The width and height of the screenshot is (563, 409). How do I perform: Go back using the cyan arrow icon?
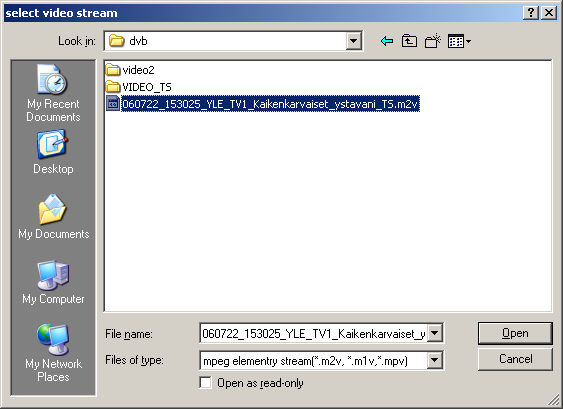coord(387,41)
